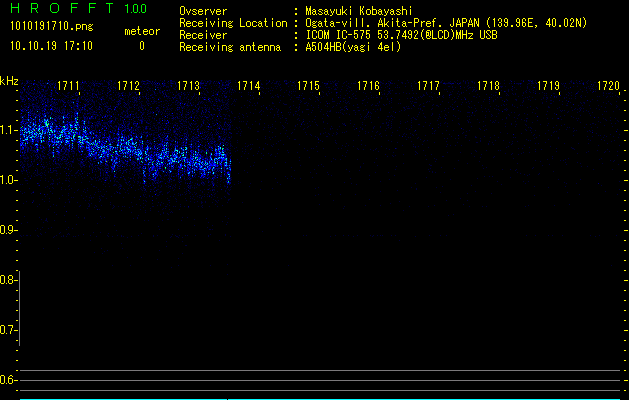Click the Masayuki Kobayashi observer name
The height and width of the screenshot is (400, 629).
(x=359, y=11)
